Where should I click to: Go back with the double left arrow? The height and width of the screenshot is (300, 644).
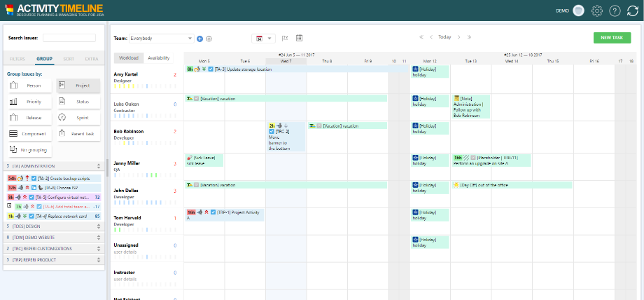point(421,37)
